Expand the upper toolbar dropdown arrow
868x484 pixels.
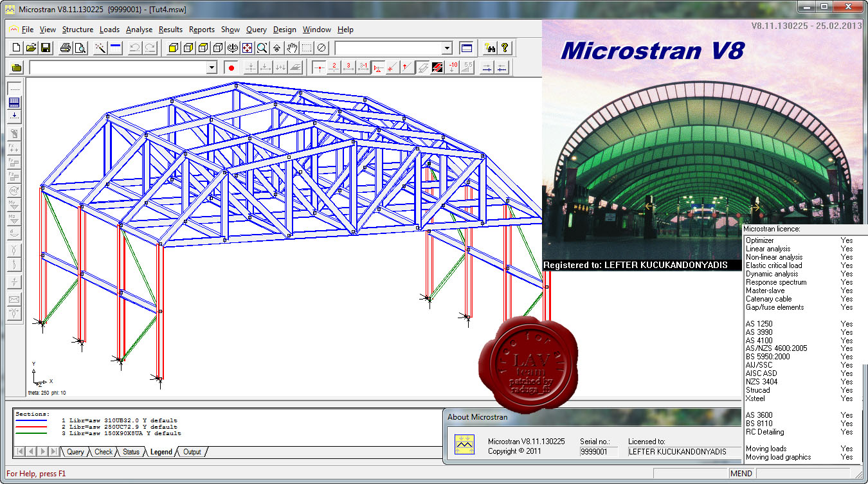(x=447, y=48)
